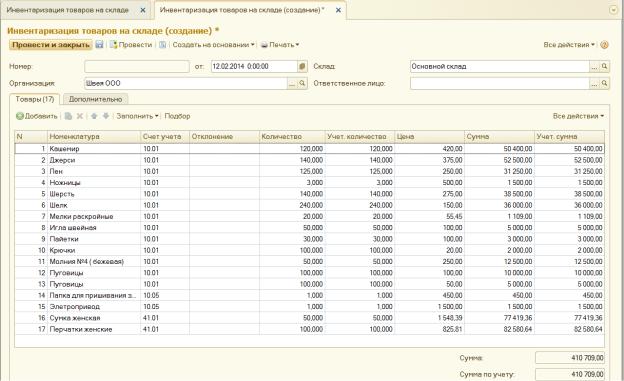The height and width of the screenshot is (381, 624).
Task: Click the Добавить button
Action: pyautogui.click(x=37, y=116)
